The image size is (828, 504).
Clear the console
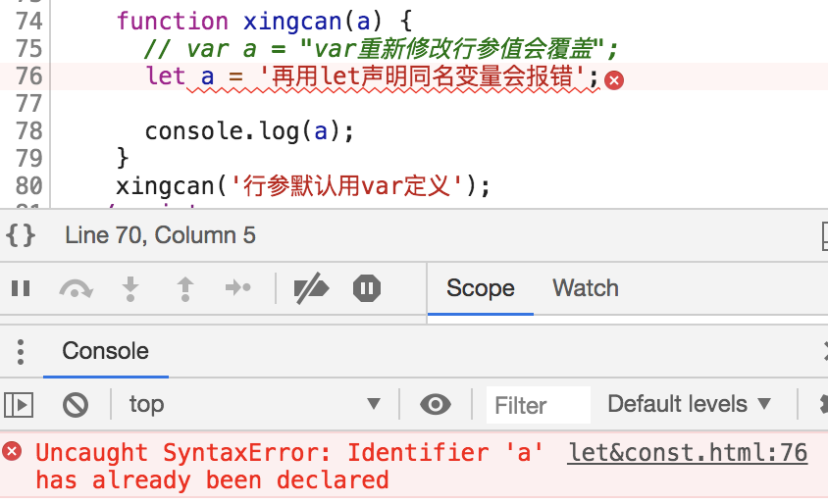[x=76, y=404]
